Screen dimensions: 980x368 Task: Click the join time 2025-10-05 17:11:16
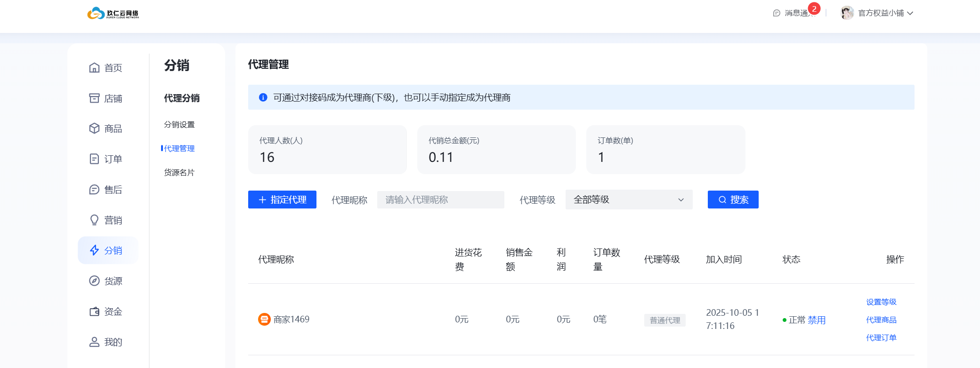(733, 319)
